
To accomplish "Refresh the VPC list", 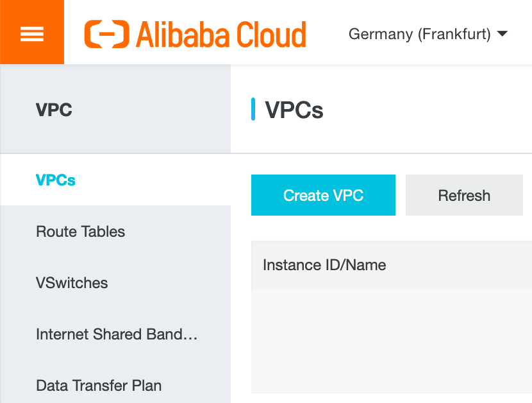I will click(x=464, y=195).
